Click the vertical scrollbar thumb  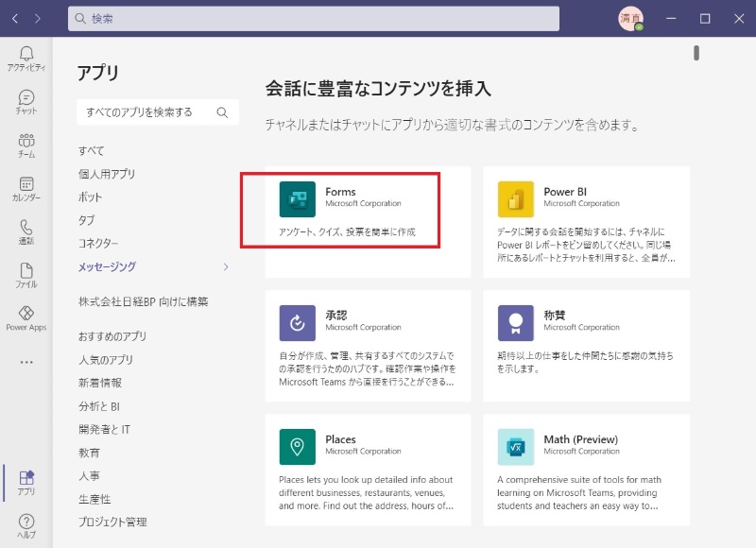tap(696, 53)
